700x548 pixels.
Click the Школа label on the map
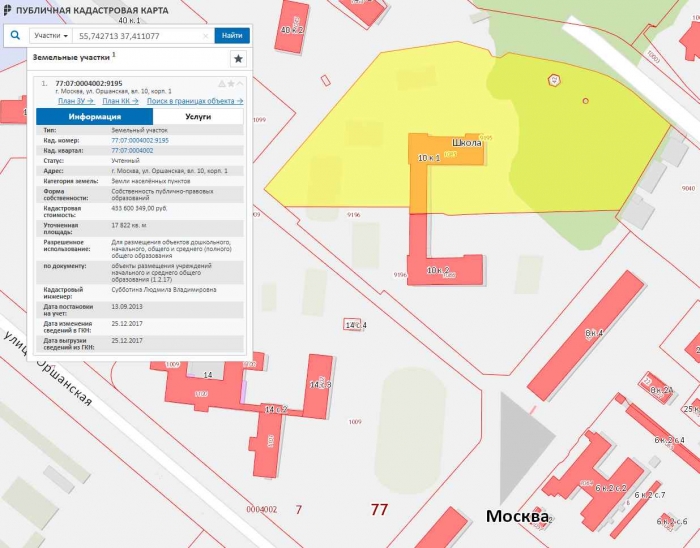(466, 143)
